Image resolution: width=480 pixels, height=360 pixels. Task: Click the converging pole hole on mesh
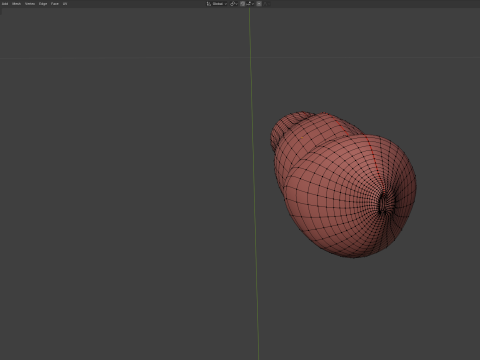[x=383, y=204]
